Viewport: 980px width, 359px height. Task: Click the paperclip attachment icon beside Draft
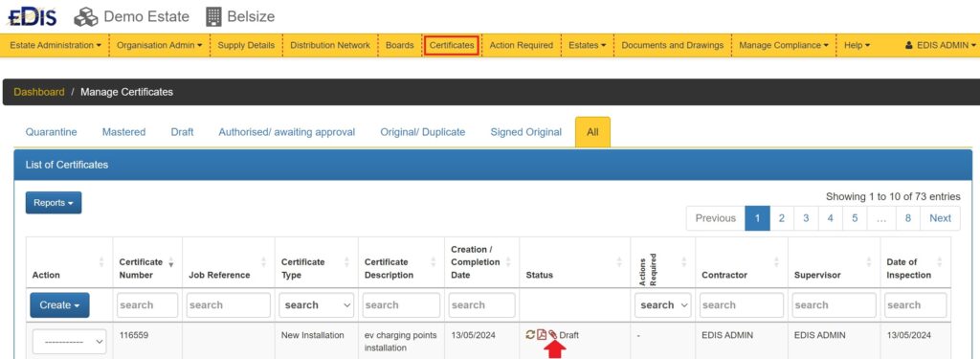[552, 335]
